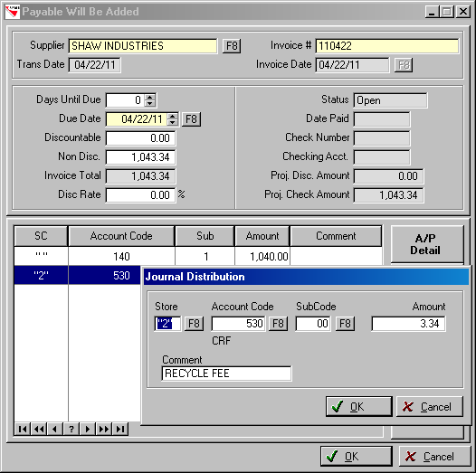476x473 pixels.
Task: Decrease Days Until Due with down arrow
Action: (x=150, y=103)
